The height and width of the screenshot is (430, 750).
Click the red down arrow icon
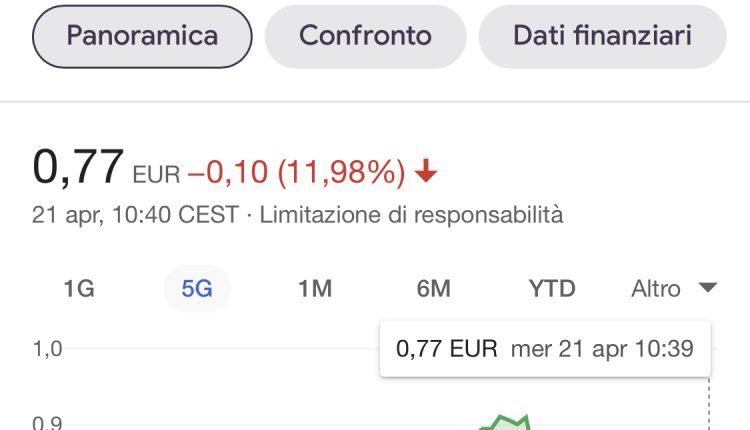click(426, 173)
